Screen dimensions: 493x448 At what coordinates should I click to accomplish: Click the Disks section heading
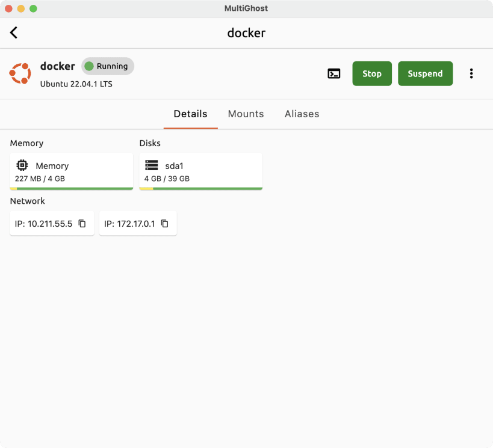click(x=150, y=143)
